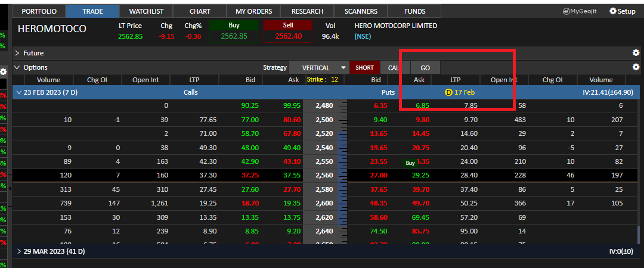Click the IV:0(±0) label
This screenshot has width=644, height=268.
621,251
